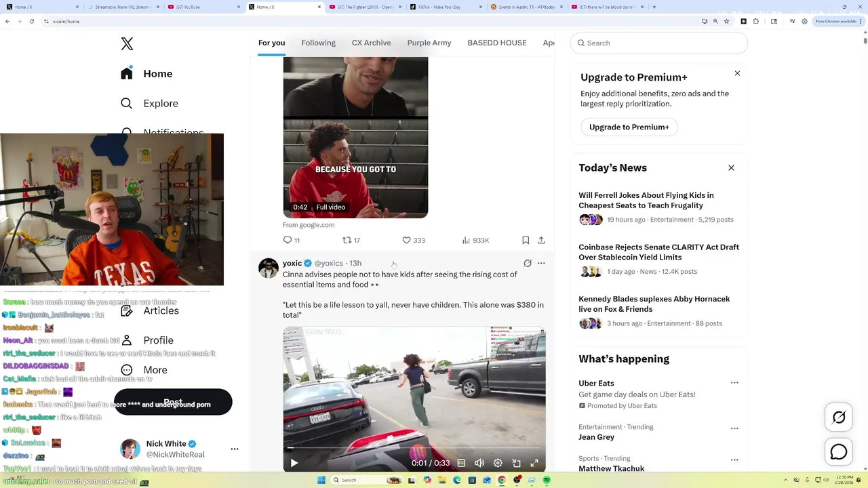
Task: Open Spotify from the taskbar
Action: (x=547, y=480)
